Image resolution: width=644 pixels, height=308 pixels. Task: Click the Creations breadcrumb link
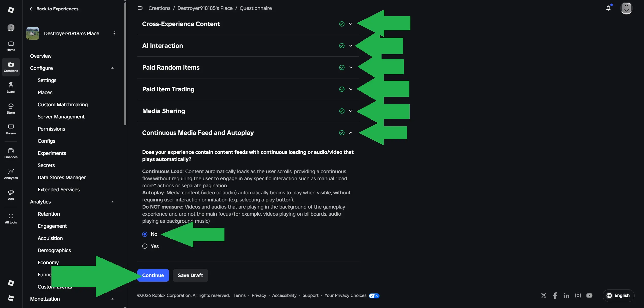(159, 8)
